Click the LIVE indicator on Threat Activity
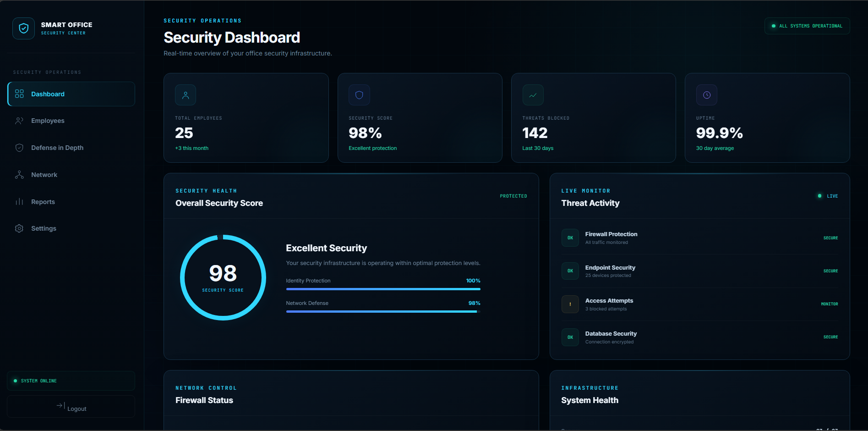The width and height of the screenshot is (868, 431). click(x=828, y=196)
